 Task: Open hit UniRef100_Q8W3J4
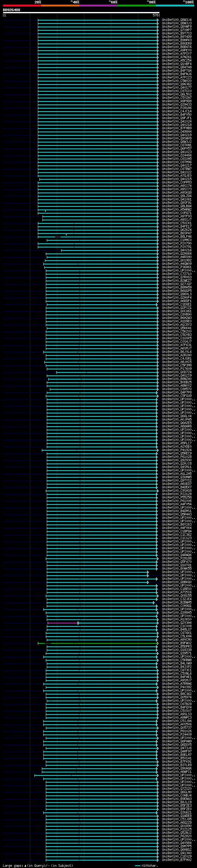pos(177,20)
